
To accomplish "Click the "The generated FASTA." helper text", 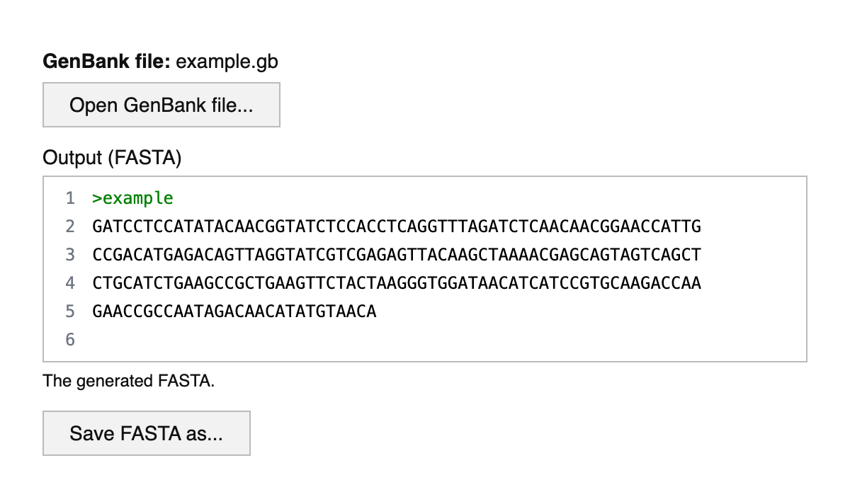I will tap(128, 381).
